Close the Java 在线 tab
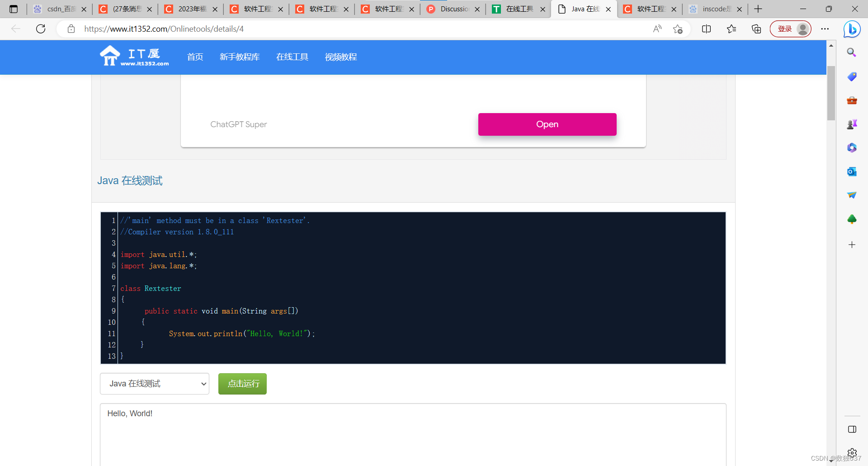Viewport: 868px width, 466px height. pos(609,9)
